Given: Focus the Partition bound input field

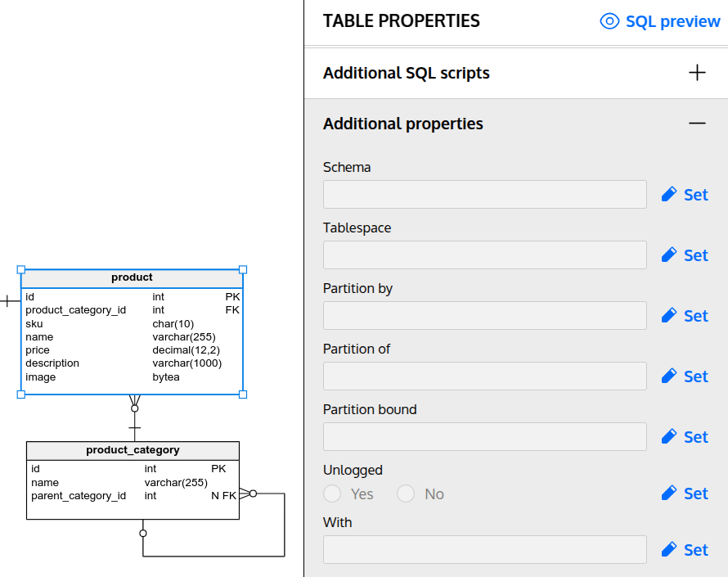Looking at the screenshot, I should 484,437.
